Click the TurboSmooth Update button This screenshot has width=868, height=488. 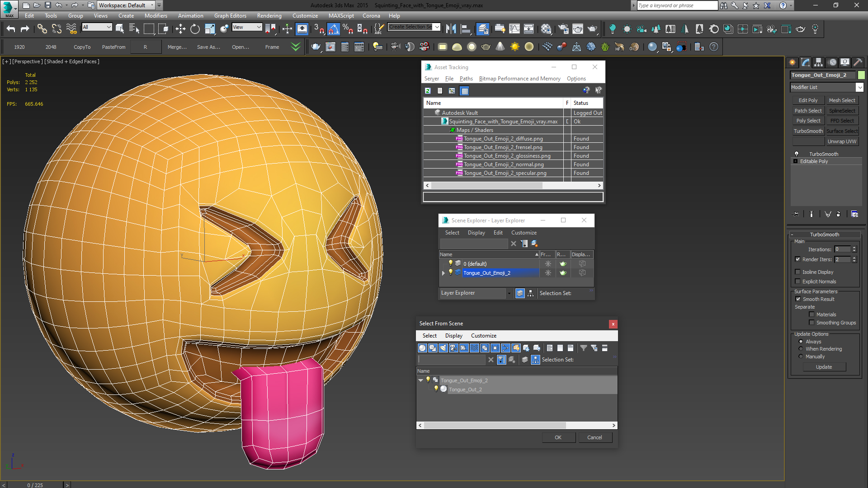pos(824,367)
